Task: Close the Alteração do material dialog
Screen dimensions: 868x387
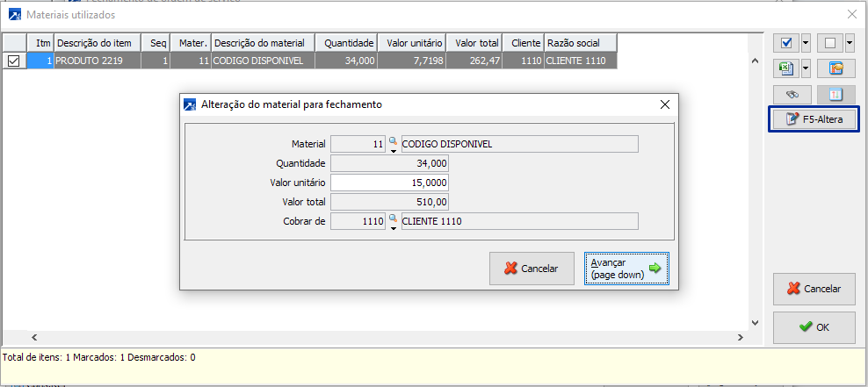Action: pos(665,104)
